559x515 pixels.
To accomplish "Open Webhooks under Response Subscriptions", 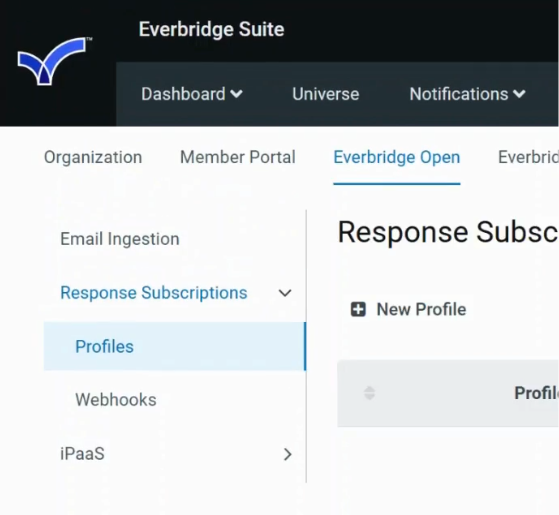I will [116, 400].
